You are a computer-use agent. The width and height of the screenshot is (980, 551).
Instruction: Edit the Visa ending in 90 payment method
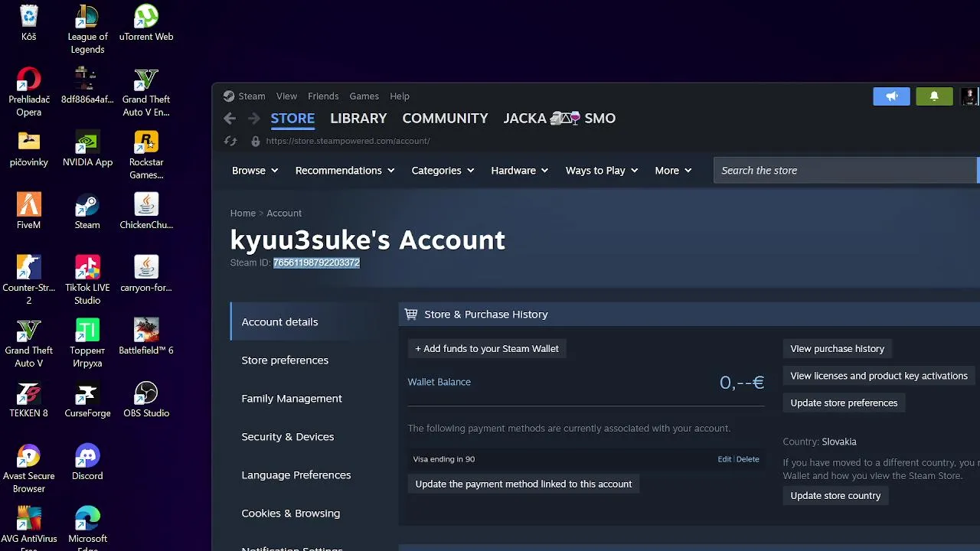724,459
